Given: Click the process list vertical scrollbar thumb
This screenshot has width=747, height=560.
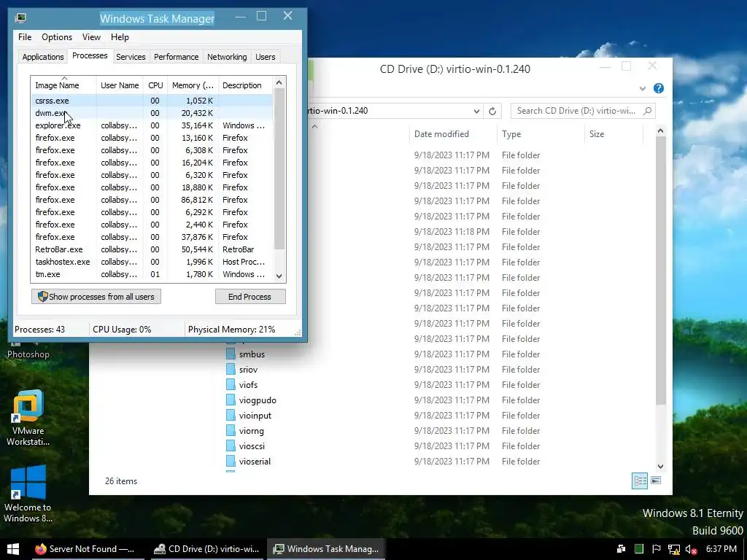Looking at the screenshot, I should pyautogui.click(x=279, y=169).
